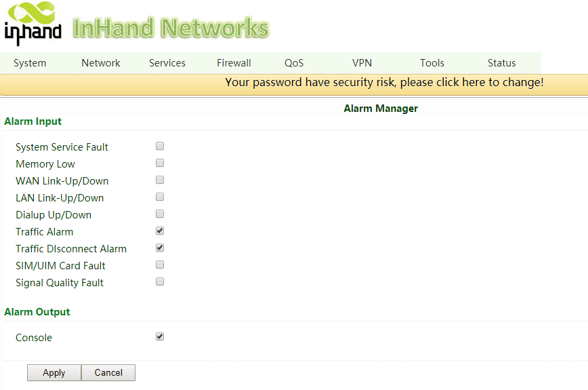Click the Apply button

54,372
